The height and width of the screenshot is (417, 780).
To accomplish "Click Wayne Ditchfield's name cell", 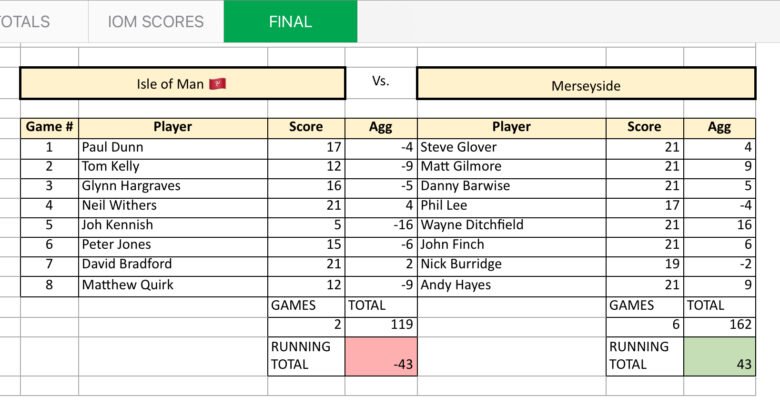I will pyautogui.click(x=511, y=225).
